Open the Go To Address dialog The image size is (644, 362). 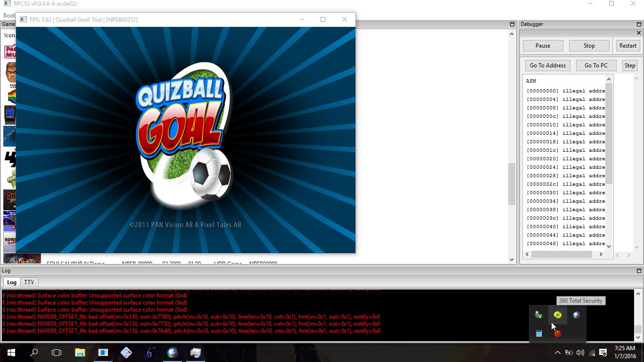[x=547, y=66]
